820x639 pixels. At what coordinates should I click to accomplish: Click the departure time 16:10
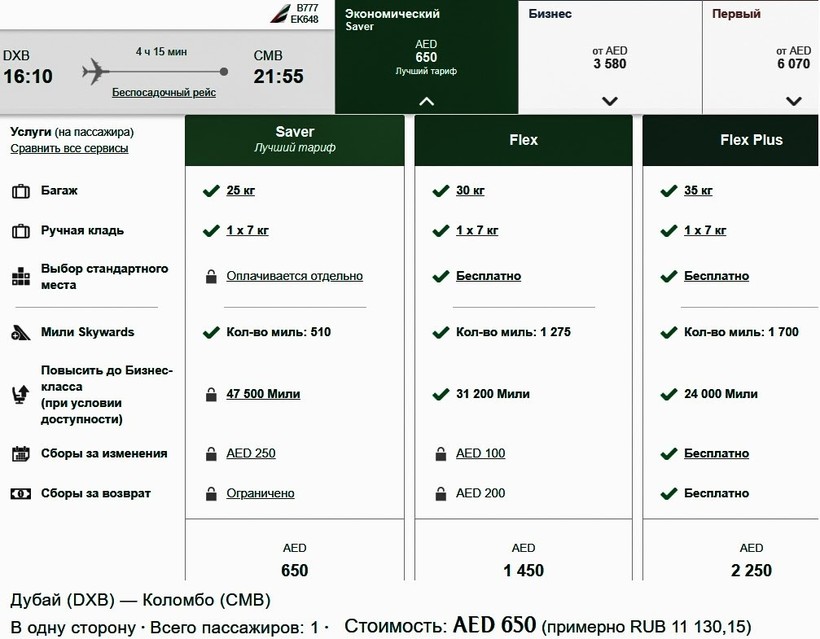28,76
